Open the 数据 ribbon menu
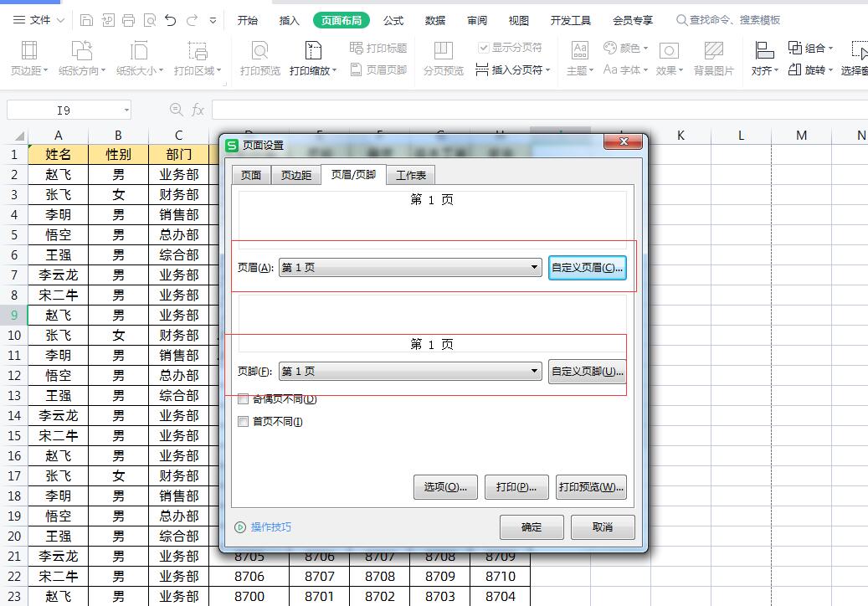This screenshot has height=606, width=868. (x=434, y=20)
